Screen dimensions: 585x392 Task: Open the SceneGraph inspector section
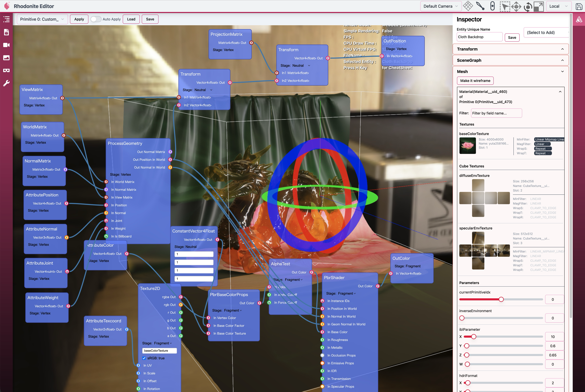[x=562, y=60]
